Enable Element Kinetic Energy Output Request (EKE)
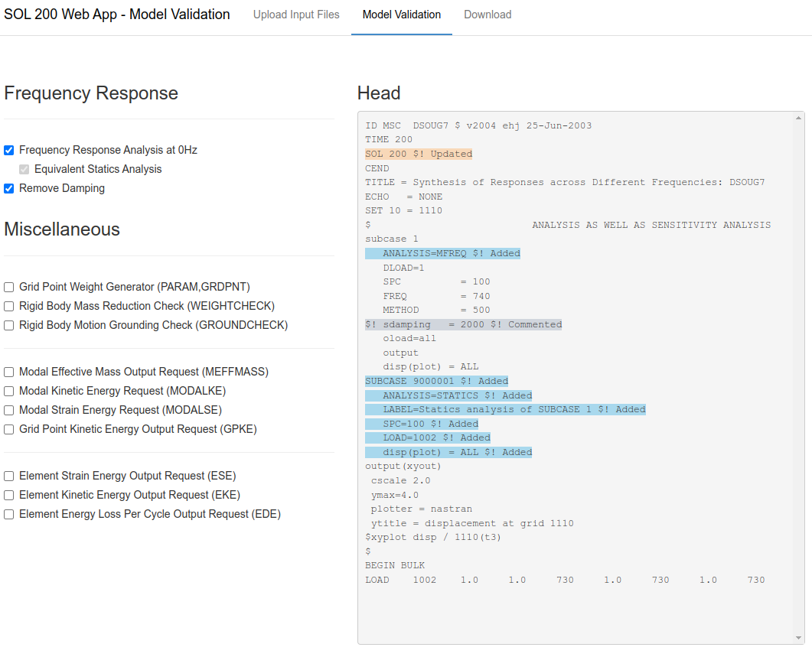Viewport: 812px width, 657px height. pos(9,496)
